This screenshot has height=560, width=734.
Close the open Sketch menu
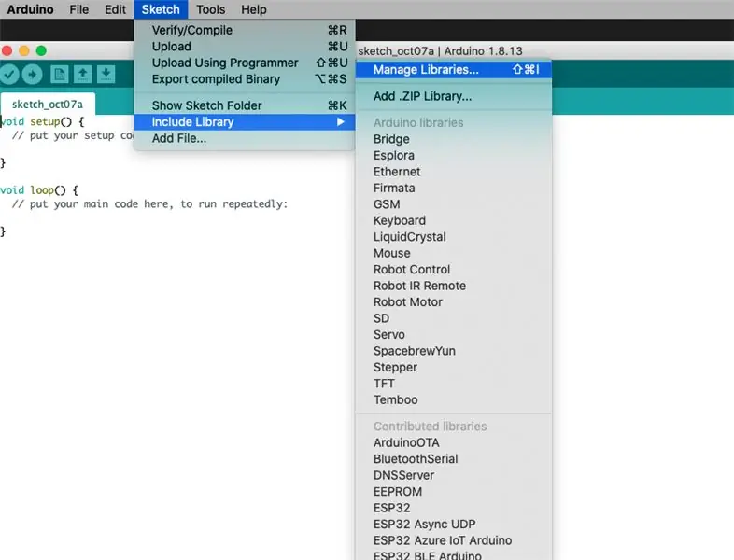[161, 9]
